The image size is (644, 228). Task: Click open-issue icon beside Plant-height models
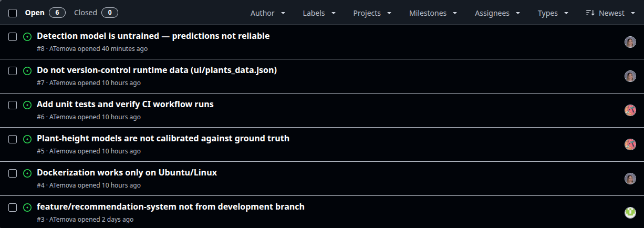27,139
